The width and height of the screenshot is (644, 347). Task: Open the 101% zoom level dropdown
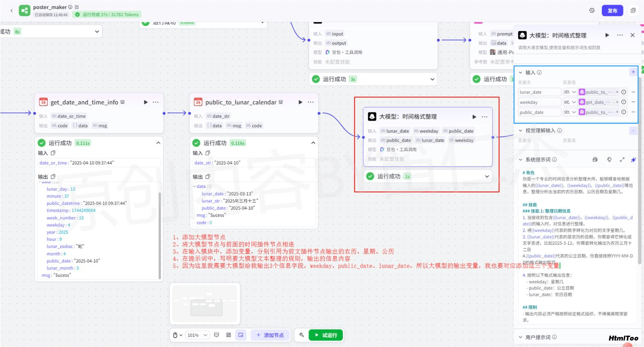click(x=197, y=335)
